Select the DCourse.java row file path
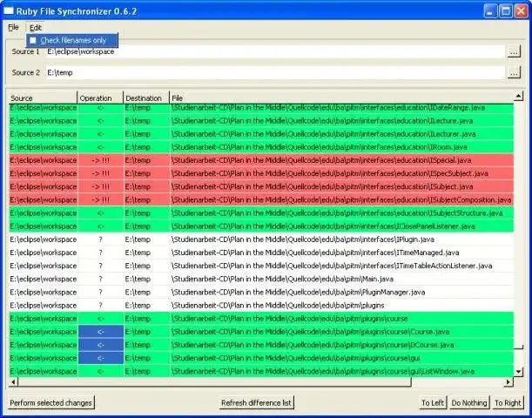 coord(313,345)
